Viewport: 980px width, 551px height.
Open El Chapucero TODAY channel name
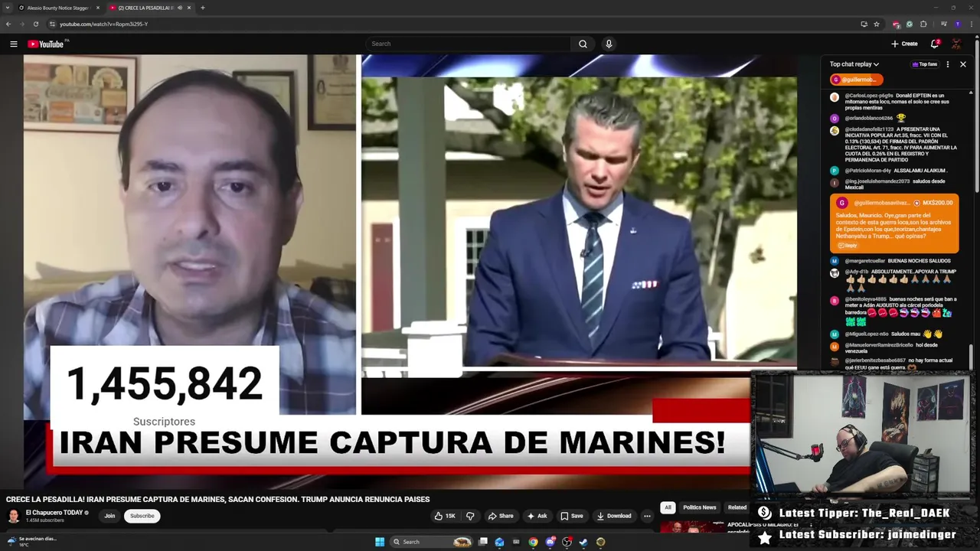pos(54,513)
